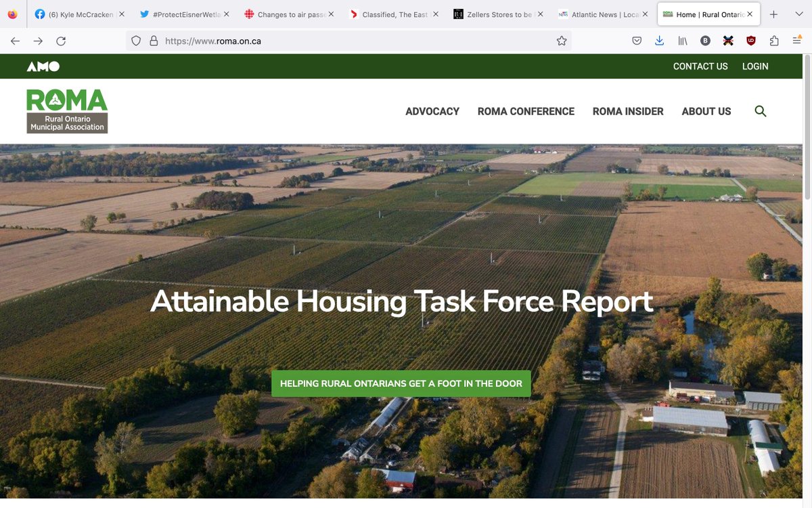Click the site padlock security icon
The height and width of the screenshot is (508, 812).
(154, 41)
